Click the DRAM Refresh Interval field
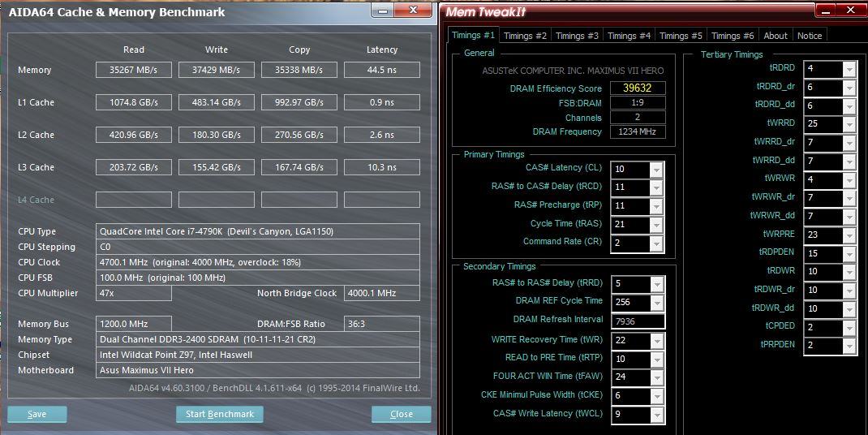The width and height of the screenshot is (868, 435). (x=638, y=321)
